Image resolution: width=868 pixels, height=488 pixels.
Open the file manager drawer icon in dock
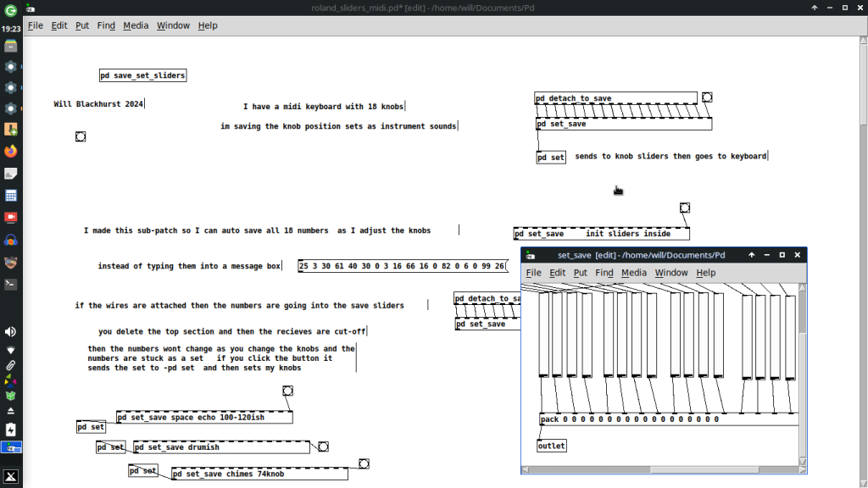tap(10, 47)
